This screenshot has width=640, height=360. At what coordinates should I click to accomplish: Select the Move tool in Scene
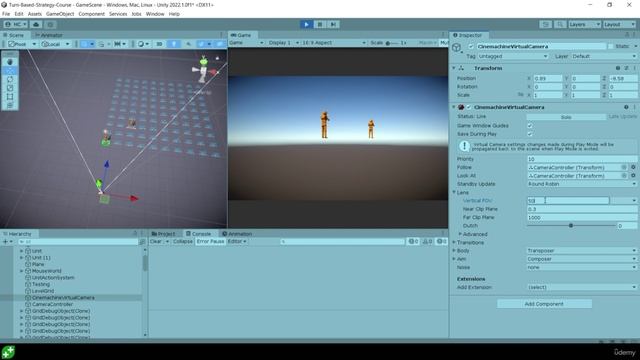pyautogui.click(x=10, y=71)
